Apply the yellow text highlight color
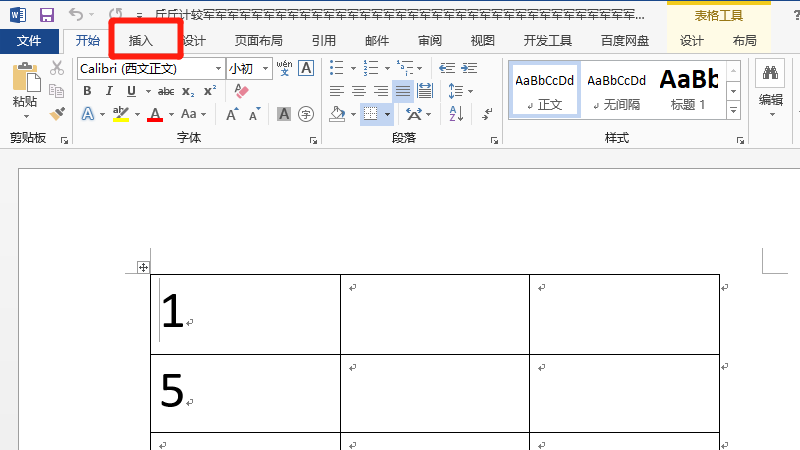Image resolution: width=800 pixels, height=450 pixels. 121,114
